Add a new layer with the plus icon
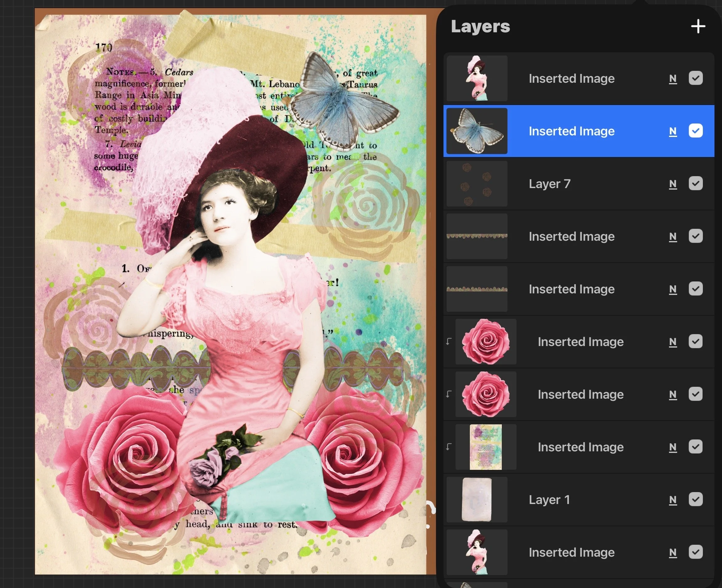This screenshot has height=588, width=722. click(x=698, y=26)
